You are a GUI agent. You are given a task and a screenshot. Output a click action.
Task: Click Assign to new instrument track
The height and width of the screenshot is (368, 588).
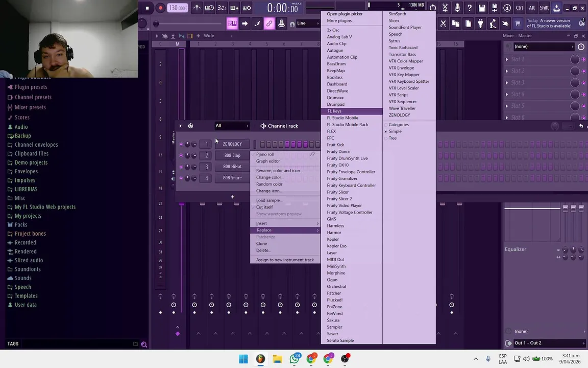tap(285, 260)
